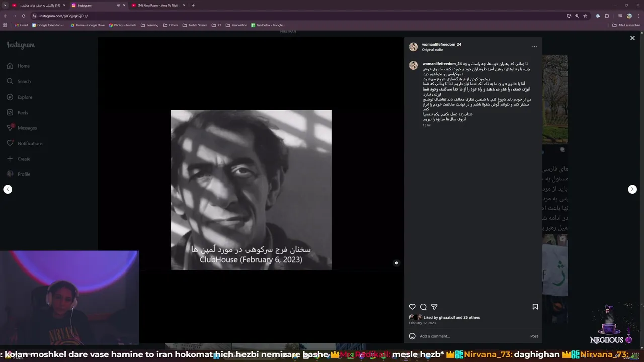Close the Instagram post overlay
Screen dimensions: 644x362
632,38
